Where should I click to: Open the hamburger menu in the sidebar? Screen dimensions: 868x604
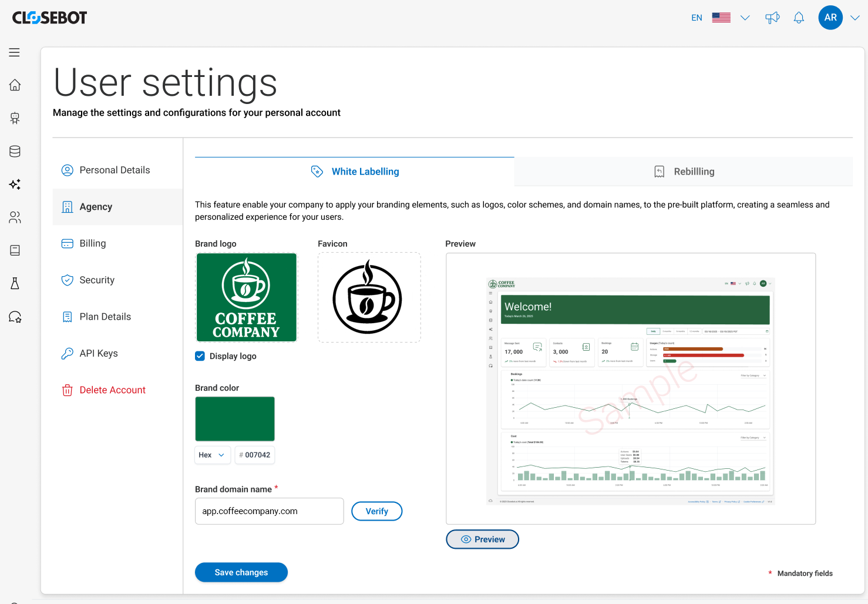15,52
